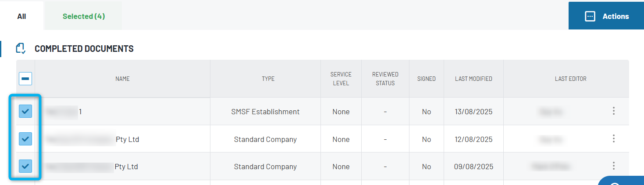Open the 09/08/2025 row's three-dot menu

(613, 166)
